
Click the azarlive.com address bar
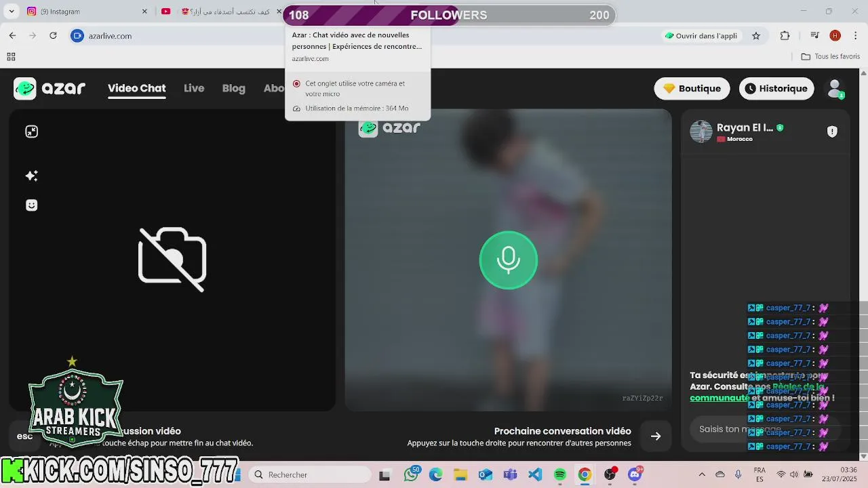pyautogui.click(x=110, y=36)
